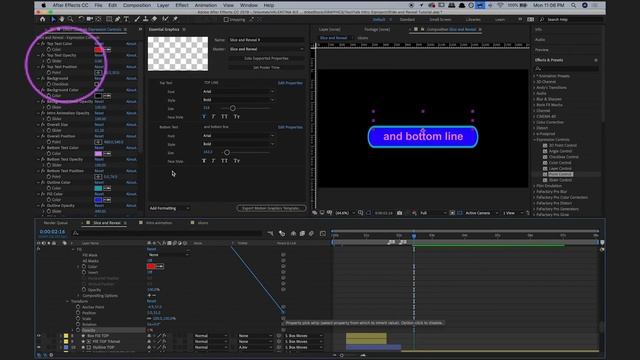Click the Top Text Size slider handle
This screenshot has width=640, height=360.
pyautogui.click(x=233, y=108)
